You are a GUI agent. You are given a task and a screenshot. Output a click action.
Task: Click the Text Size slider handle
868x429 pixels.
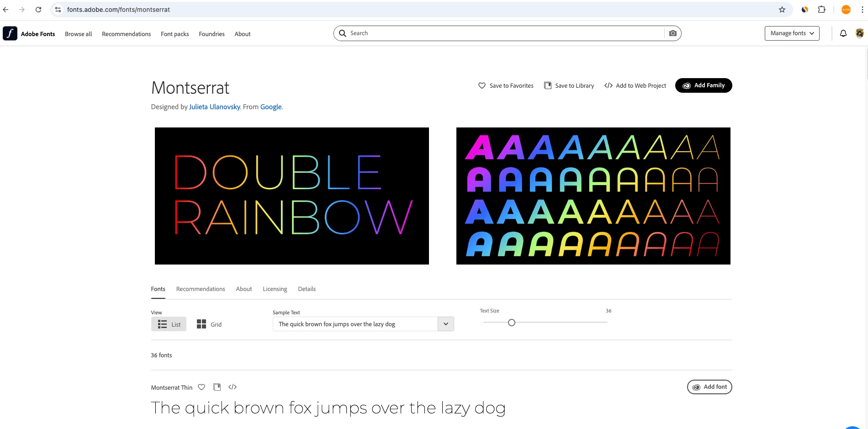[x=512, y=323]
